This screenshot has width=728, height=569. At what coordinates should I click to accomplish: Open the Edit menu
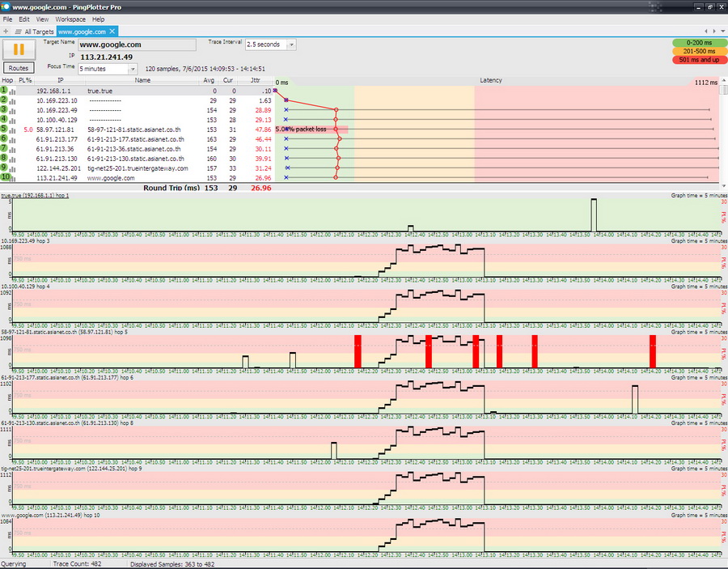[x=24, y=19]
